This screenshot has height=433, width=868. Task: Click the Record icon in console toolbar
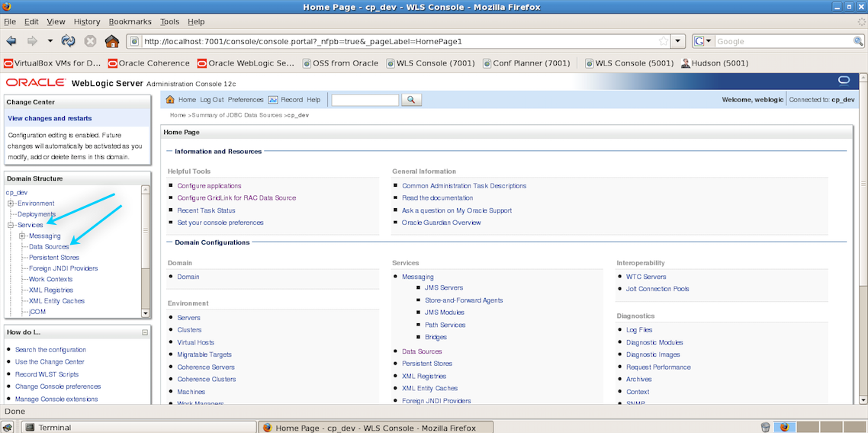coord(273,100)
